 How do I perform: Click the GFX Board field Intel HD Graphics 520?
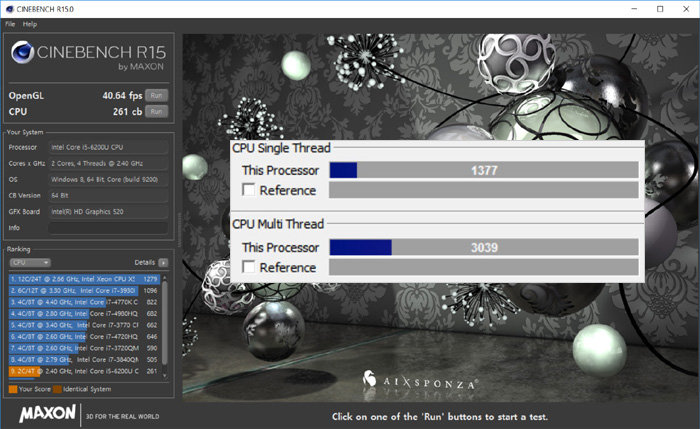click(x=108, y=212)
